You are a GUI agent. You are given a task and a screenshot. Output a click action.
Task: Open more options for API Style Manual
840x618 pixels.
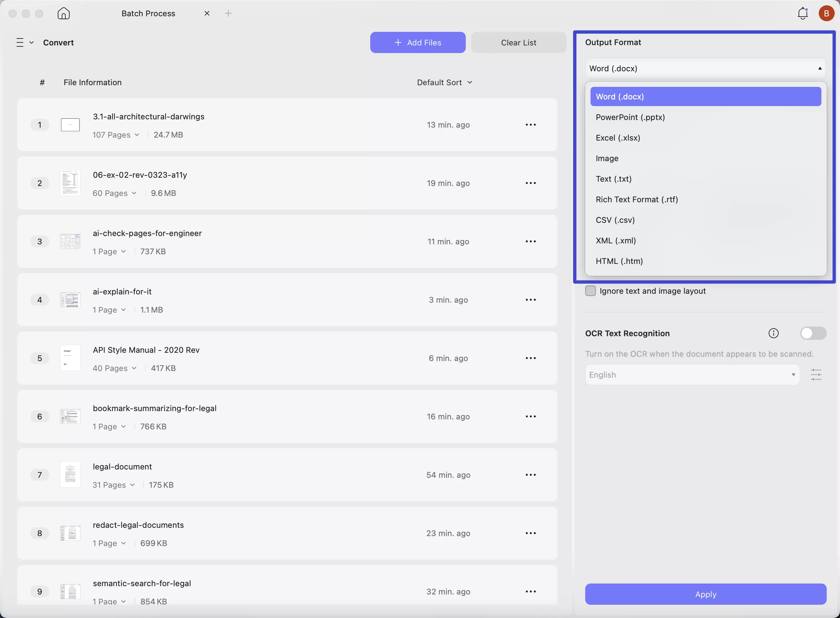pos(530,358)
